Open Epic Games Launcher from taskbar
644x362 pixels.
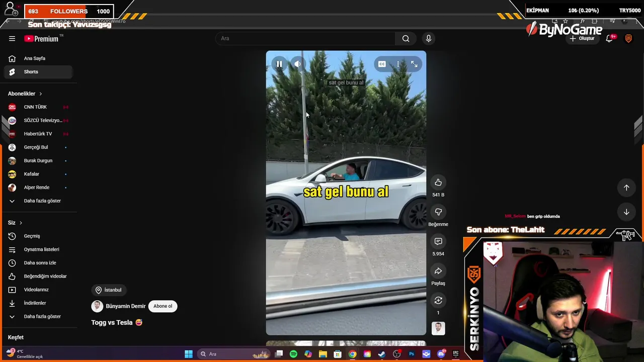coord(456,354)
